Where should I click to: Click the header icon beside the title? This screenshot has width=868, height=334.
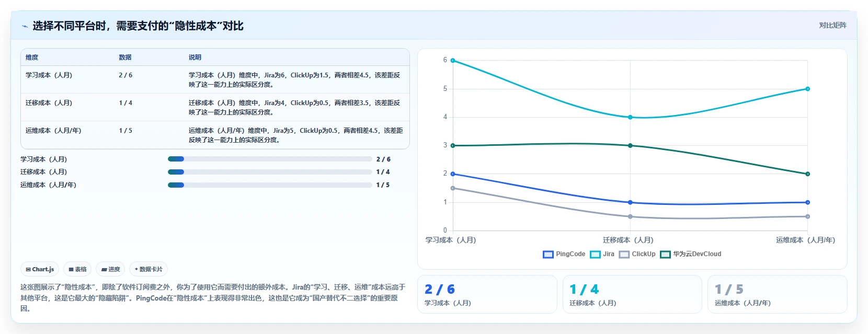tap(25, 26)
